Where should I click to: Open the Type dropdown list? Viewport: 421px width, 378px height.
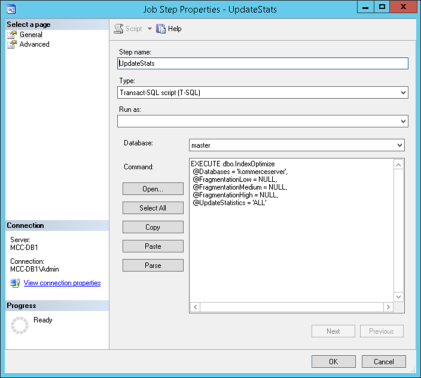(x=403, y=93)
